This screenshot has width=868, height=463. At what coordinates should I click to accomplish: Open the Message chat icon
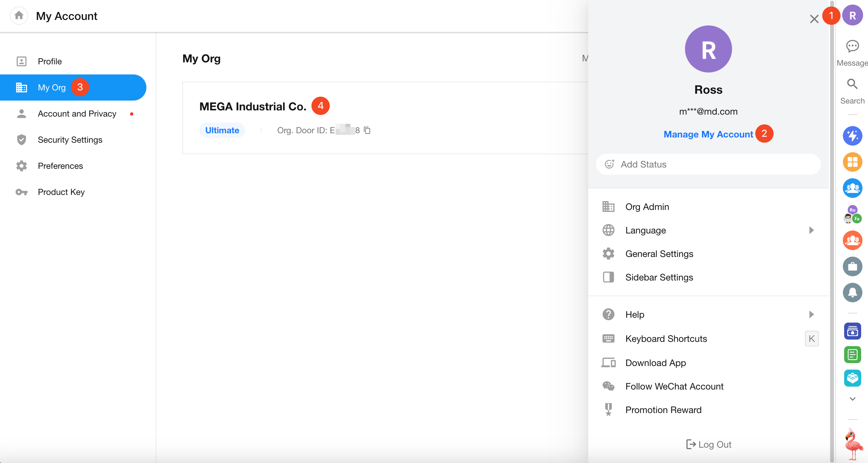(x=852, y=46)
